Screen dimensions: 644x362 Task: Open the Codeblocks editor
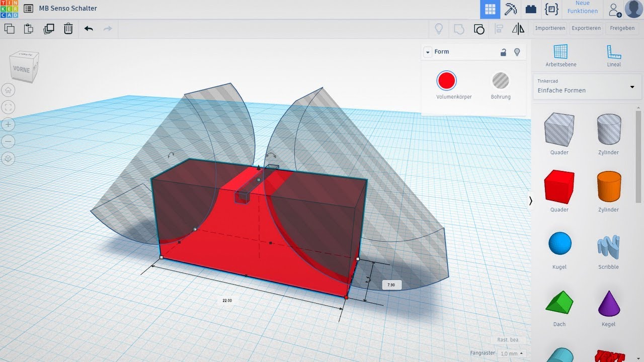pos(550,9)
